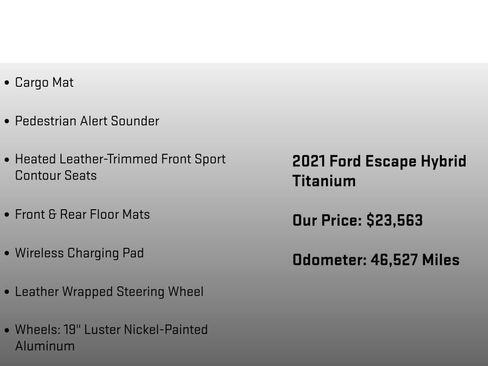Screen dimensions: 488x366
Task: Click bullet beside Cargo Mat
Action: coord(7,83)
